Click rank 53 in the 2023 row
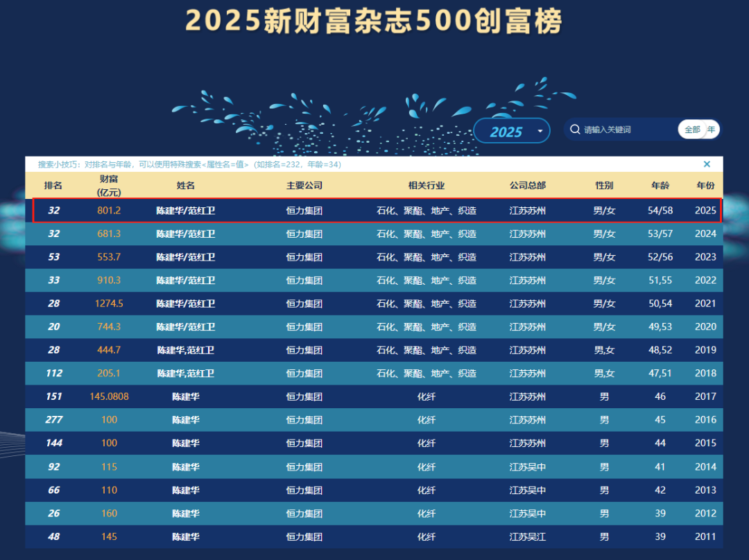The height and width of the screenshot is (560, 749). tap(53, 257)
